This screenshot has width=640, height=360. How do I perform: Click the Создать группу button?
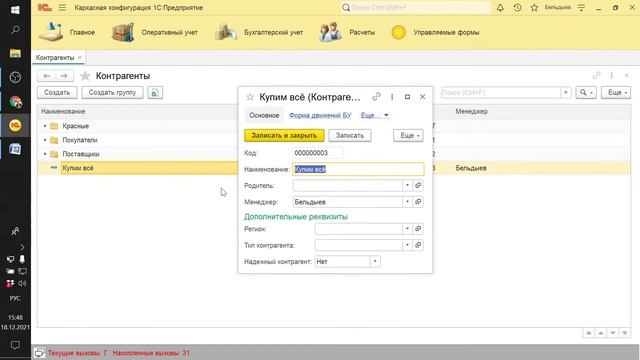112,93
